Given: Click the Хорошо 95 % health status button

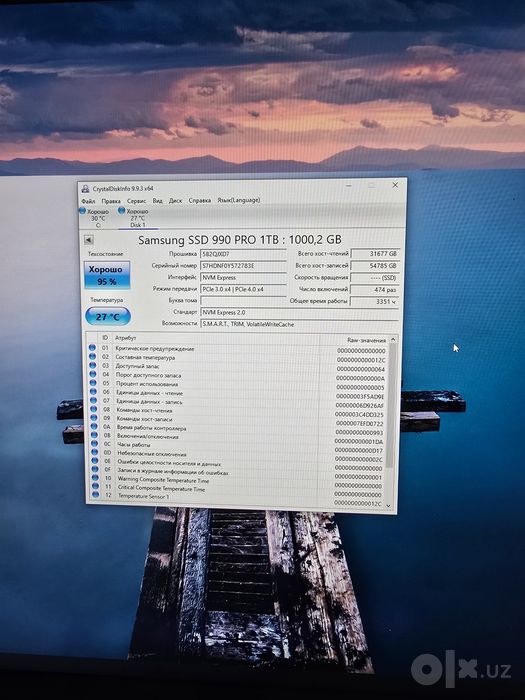Looking at the screenshot, I should (x=107, y=275).
